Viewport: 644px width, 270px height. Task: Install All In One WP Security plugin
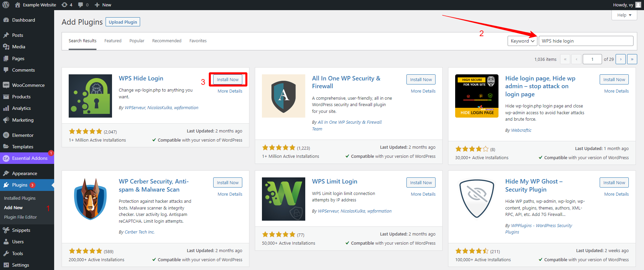pyautogui.click(x=421, y=79)
